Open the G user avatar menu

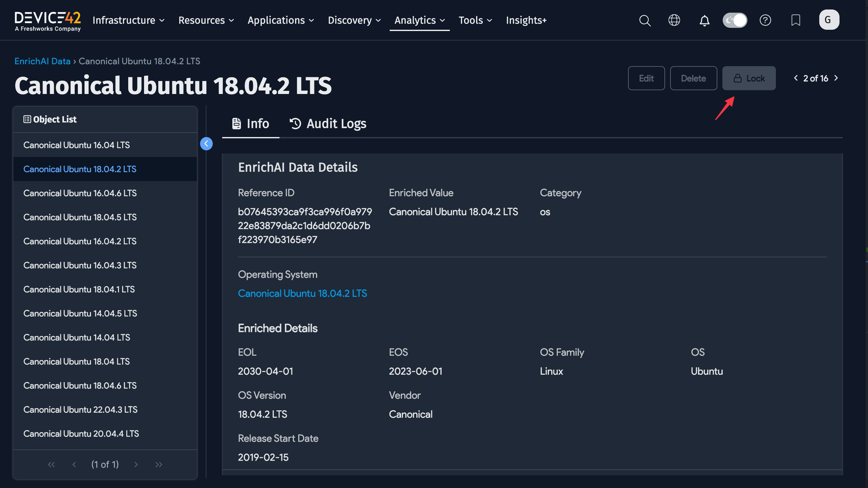point(828,20)
